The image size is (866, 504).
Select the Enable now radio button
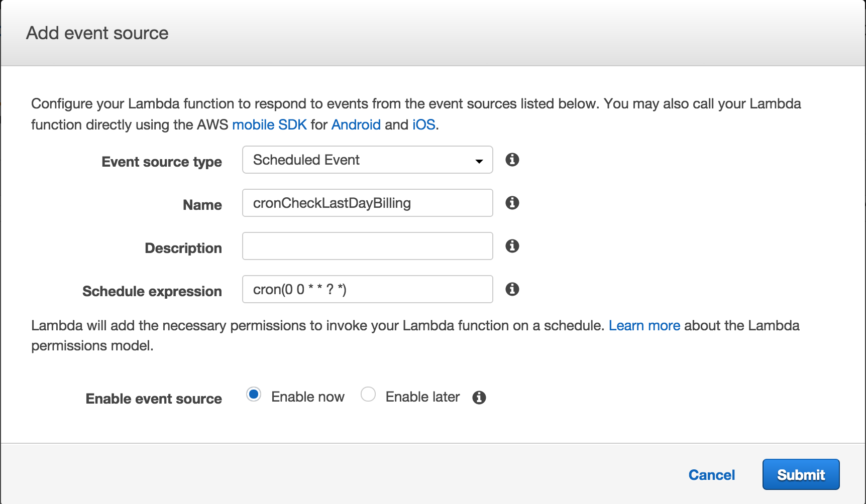[254, 395]
